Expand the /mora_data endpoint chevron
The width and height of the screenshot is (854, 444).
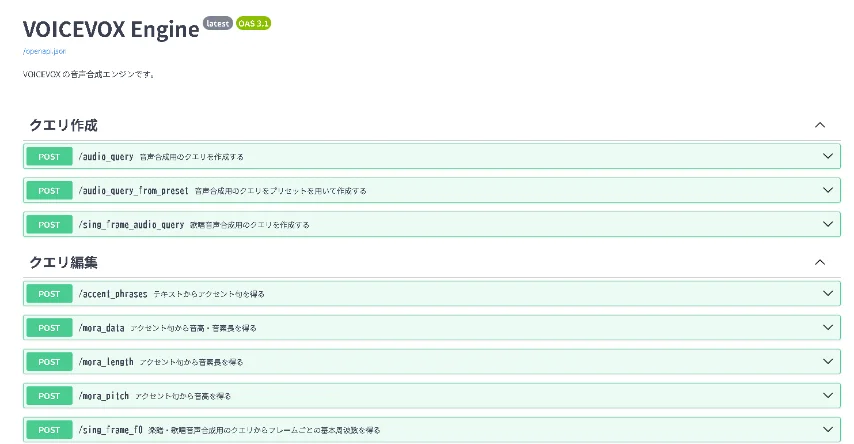coord(828,327)
